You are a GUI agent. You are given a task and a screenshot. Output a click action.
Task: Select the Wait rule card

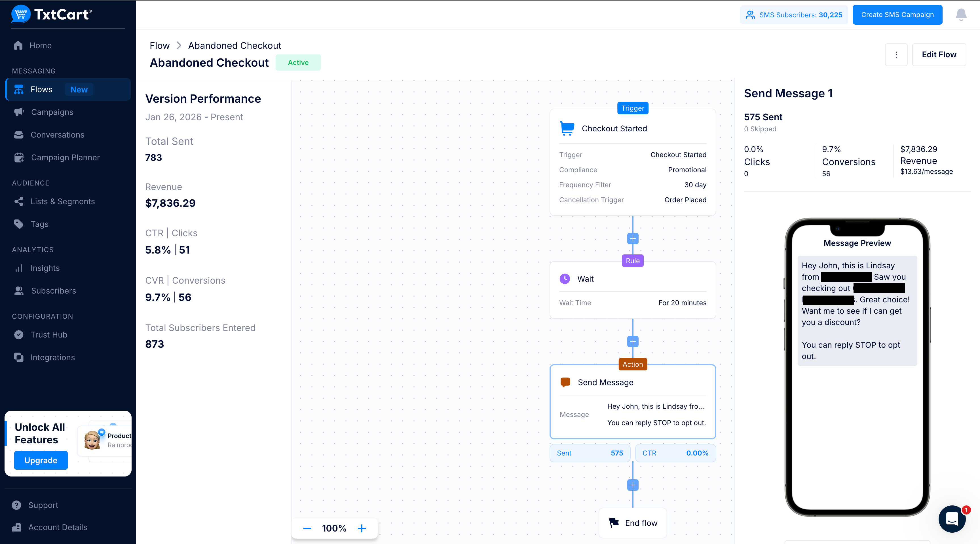633,290
